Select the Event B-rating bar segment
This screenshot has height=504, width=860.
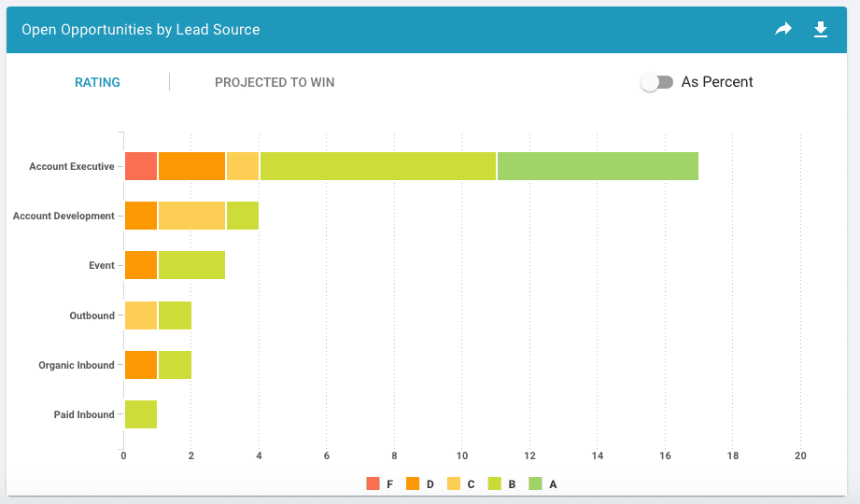pyautogui.click(x=191, y=265)
